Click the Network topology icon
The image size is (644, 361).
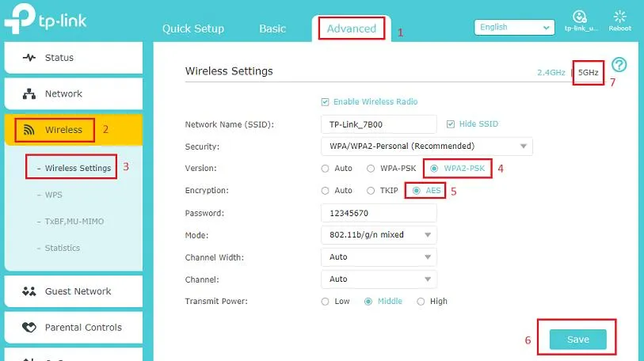(29, 93)
